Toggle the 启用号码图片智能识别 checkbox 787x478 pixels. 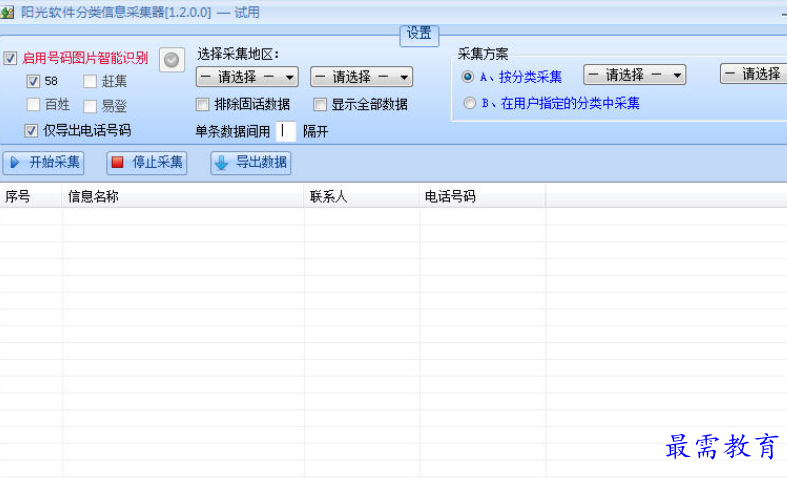point(10,58)
